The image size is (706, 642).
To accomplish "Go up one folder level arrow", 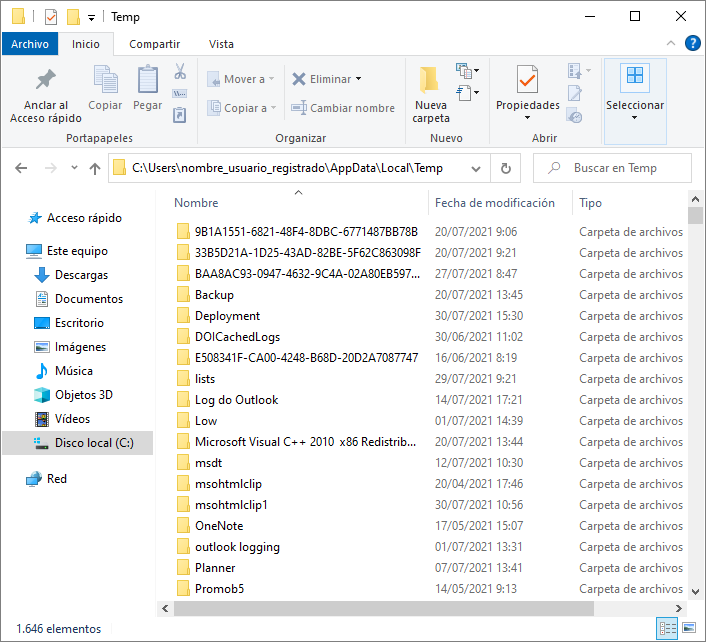I will 95,168.
